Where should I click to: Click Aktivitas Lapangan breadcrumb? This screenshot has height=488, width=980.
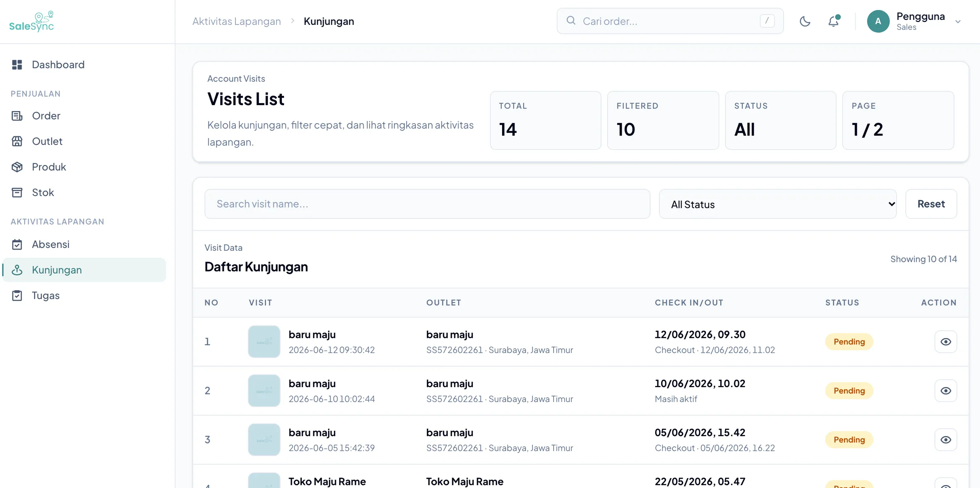point(237,21)
